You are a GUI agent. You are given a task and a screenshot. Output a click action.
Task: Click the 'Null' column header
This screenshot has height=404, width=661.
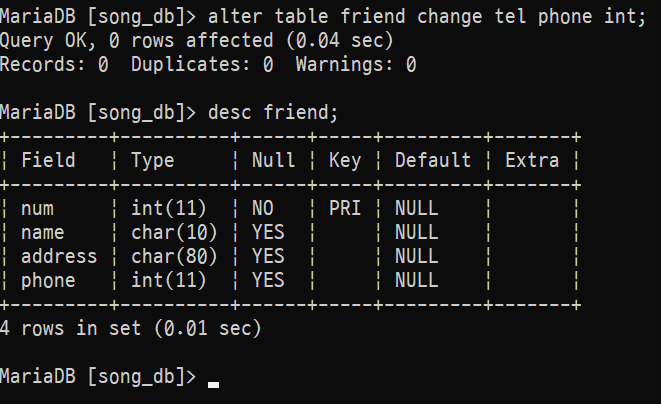(273, 161)
